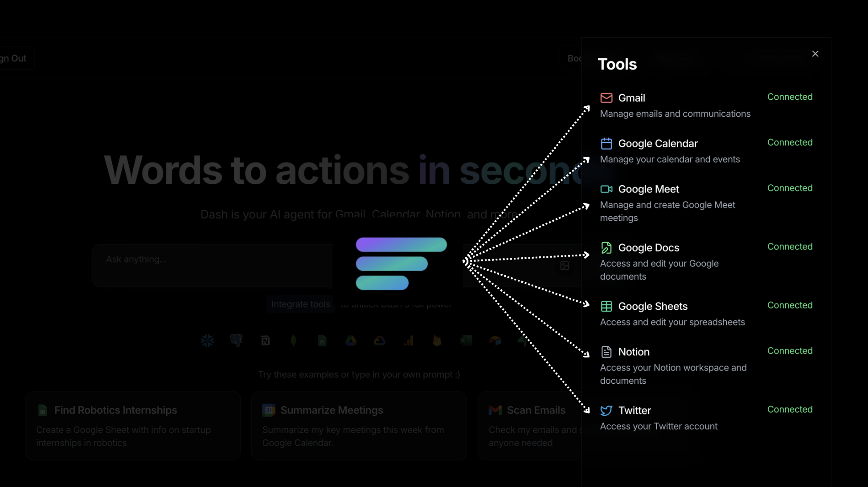The image size is (868, 487).
Task: Close the Tools panel
Action: (815, 54)
